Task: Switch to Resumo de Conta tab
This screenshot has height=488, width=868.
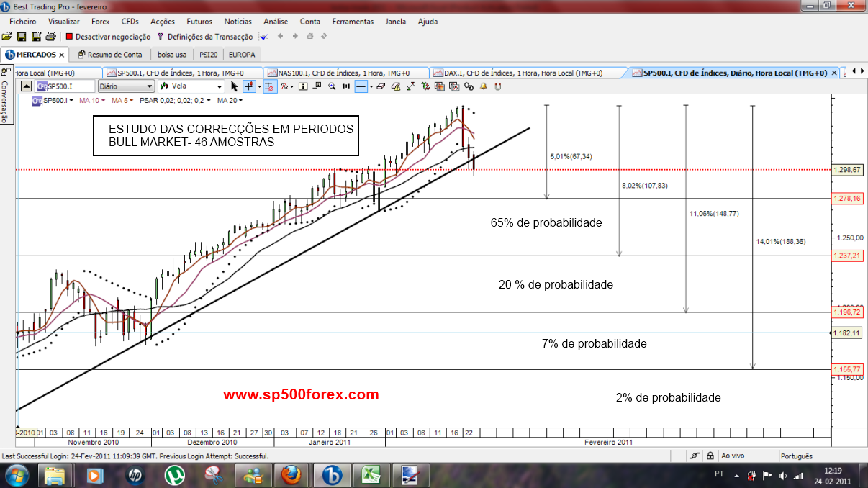Action: [x=110, y=54]
